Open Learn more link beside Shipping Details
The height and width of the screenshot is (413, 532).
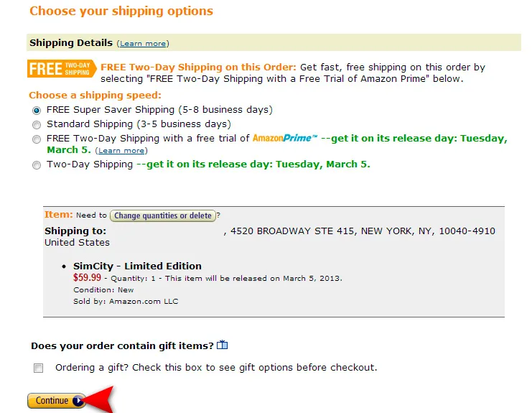(143, 44)
